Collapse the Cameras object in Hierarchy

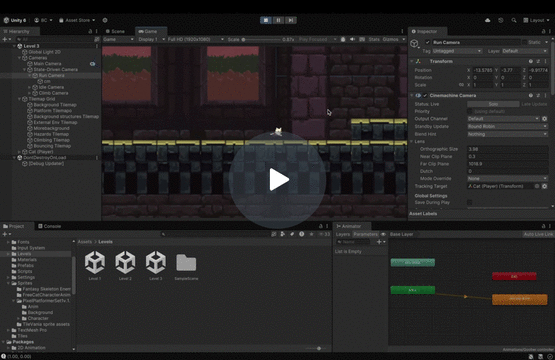tap(19, 58)
